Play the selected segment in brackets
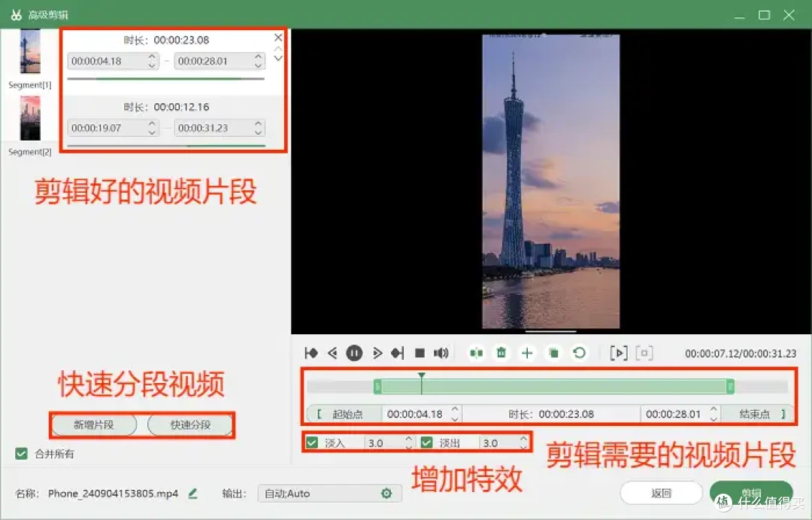 click(x=619, y=353)
